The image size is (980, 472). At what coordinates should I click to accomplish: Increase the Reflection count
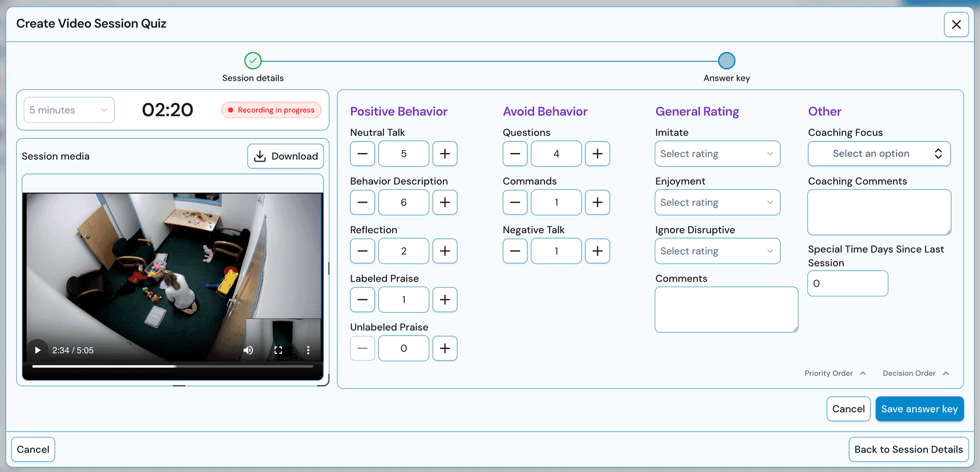point(445,251)
